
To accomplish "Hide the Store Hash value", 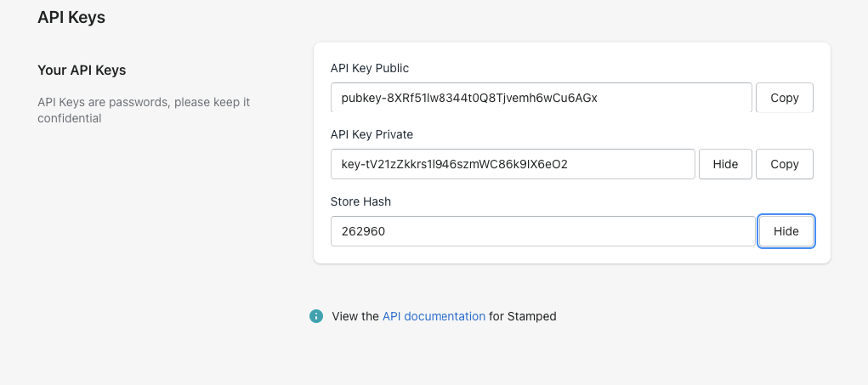I will (786, 231).
